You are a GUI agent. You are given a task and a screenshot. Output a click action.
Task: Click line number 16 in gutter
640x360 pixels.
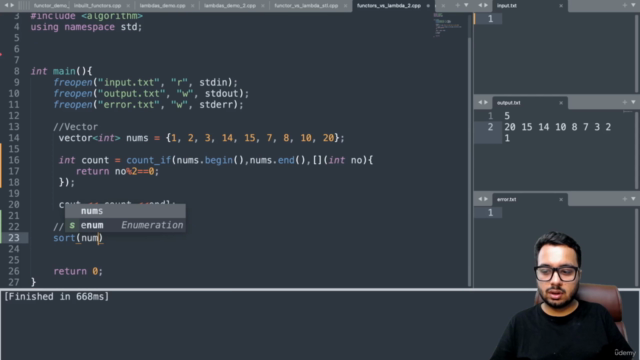tap(14, 160)
